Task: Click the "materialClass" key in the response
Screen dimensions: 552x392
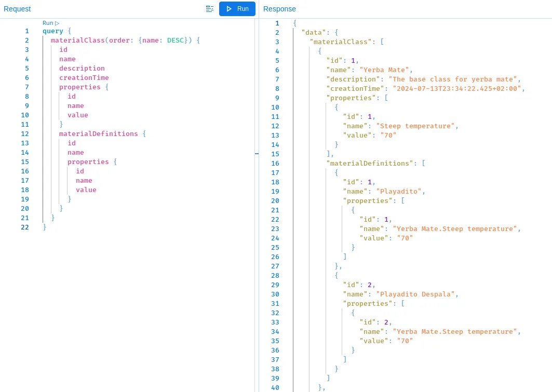Action: point(341,42)
